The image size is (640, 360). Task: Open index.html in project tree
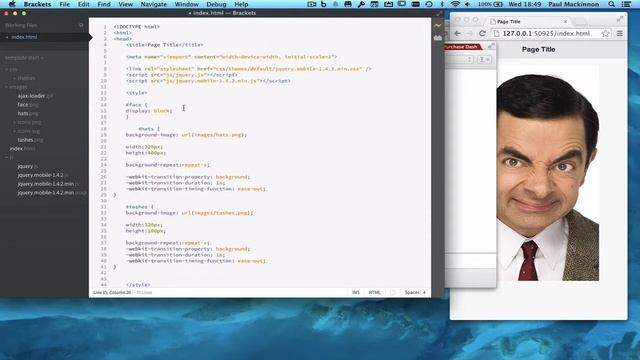click(x=22, y=149)
